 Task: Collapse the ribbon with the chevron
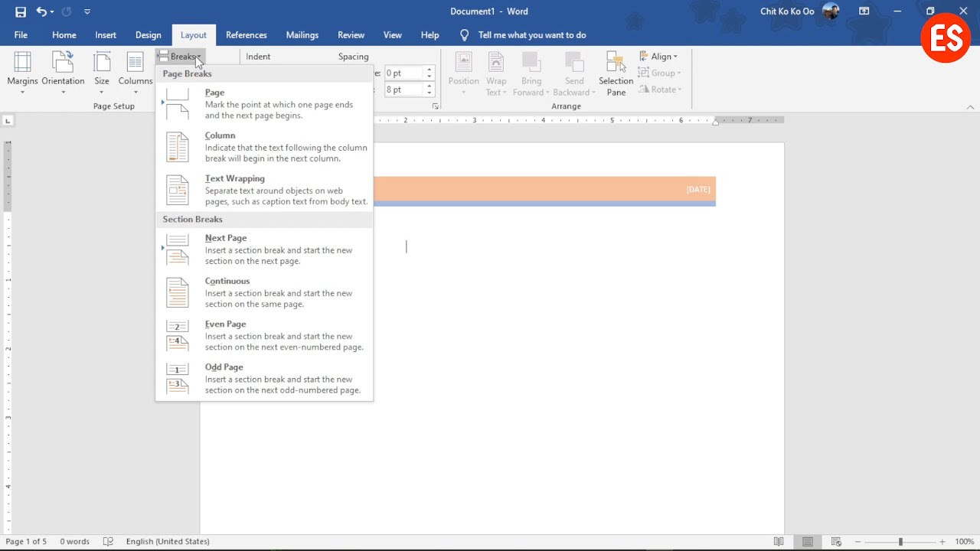tap(971, 107)
